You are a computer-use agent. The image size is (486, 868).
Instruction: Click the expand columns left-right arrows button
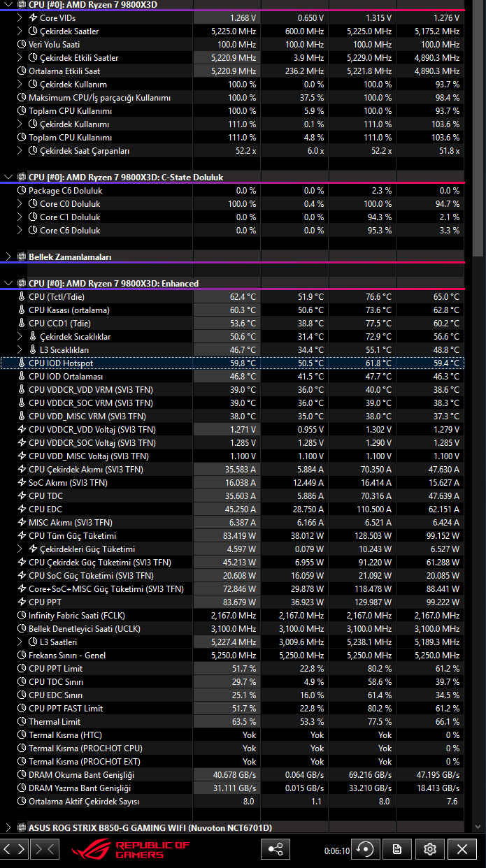click(x=15, y=849)
